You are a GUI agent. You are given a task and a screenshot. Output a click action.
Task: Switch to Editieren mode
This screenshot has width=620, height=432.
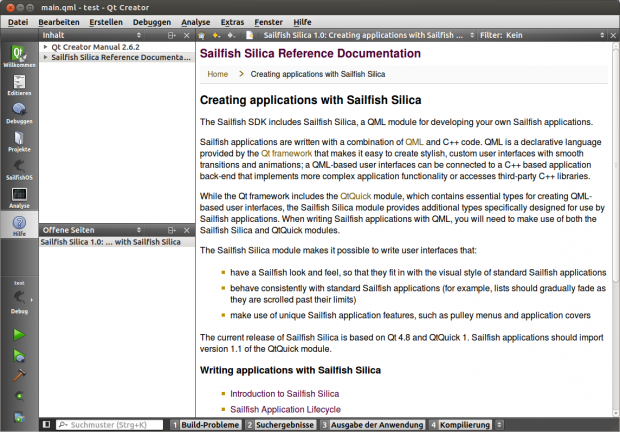pos(19,84)
